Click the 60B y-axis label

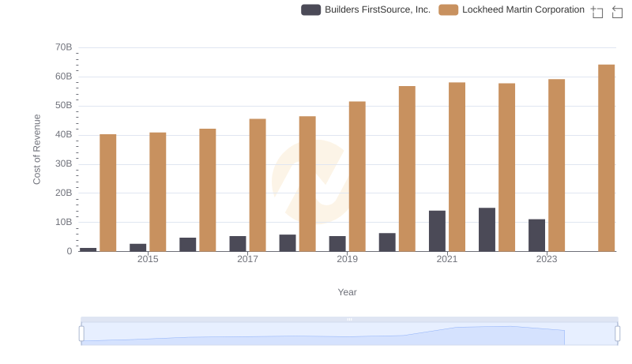pyautogui.click(x=64, y=77)
